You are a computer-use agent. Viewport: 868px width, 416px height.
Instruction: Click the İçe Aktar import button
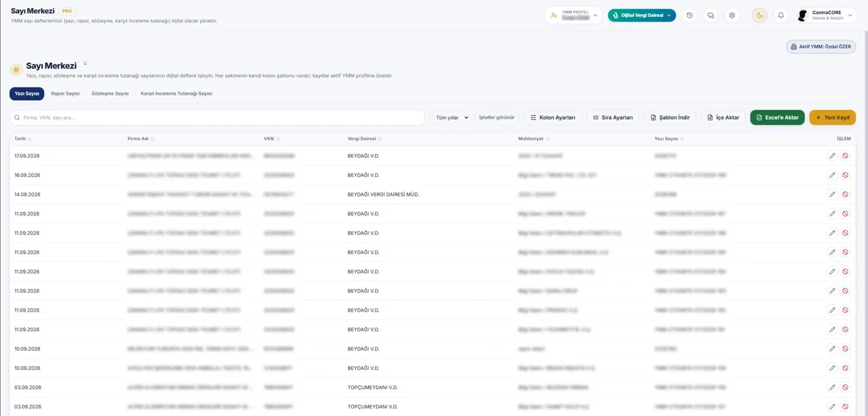point(724,117)
